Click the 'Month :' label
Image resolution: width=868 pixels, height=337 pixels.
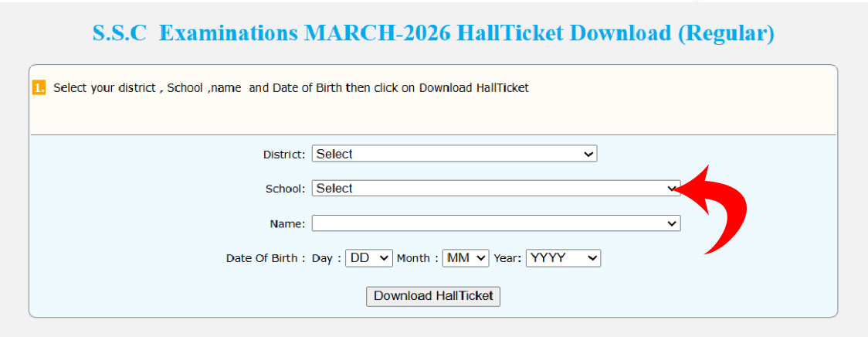pyautogui.click(x=418, y=259)
